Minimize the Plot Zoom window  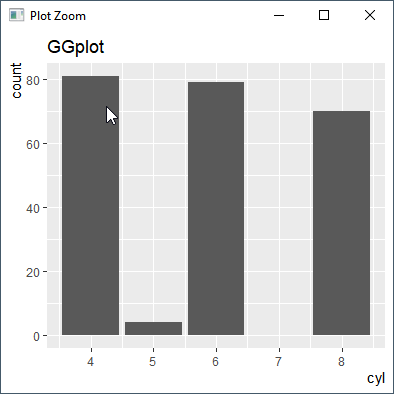[279, 15]
